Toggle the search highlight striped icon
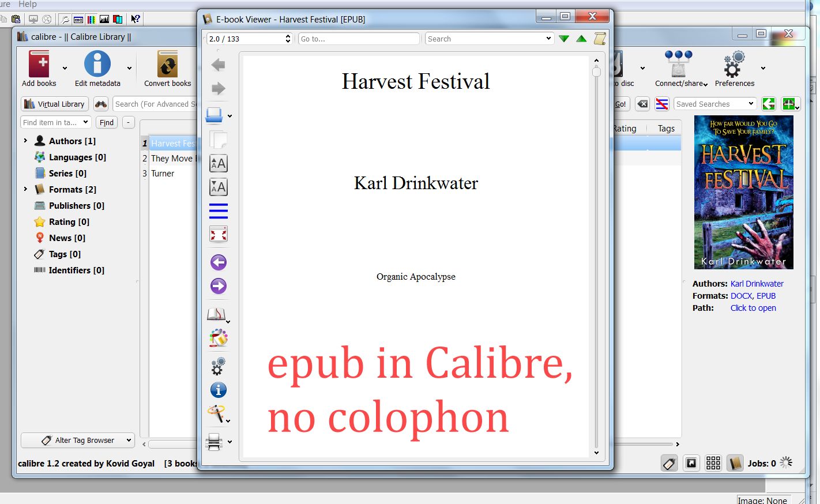The height and width of the screenshot is (504, 820). [662, 104]
